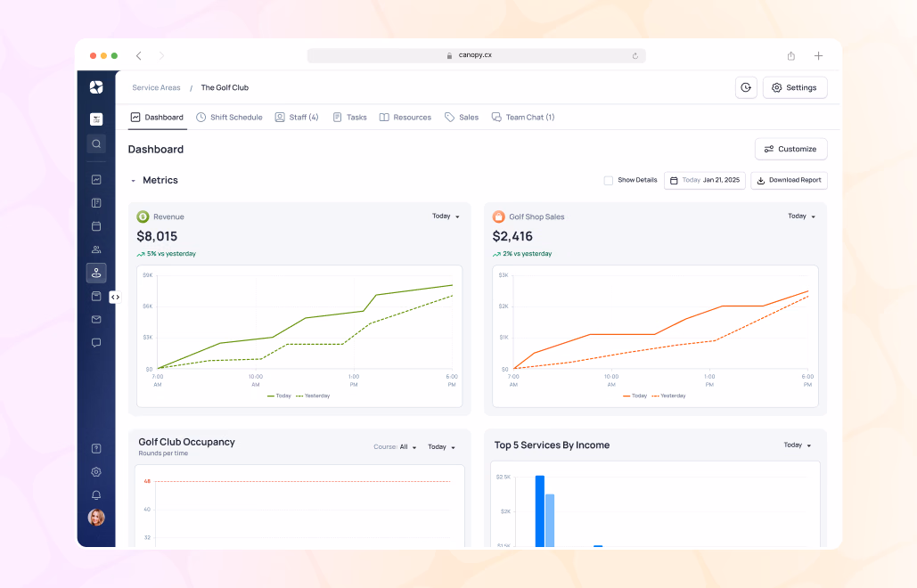917x588 pixels.
Task: Click The Golf Club breadcrumb
Action: [x=225, y=87]
